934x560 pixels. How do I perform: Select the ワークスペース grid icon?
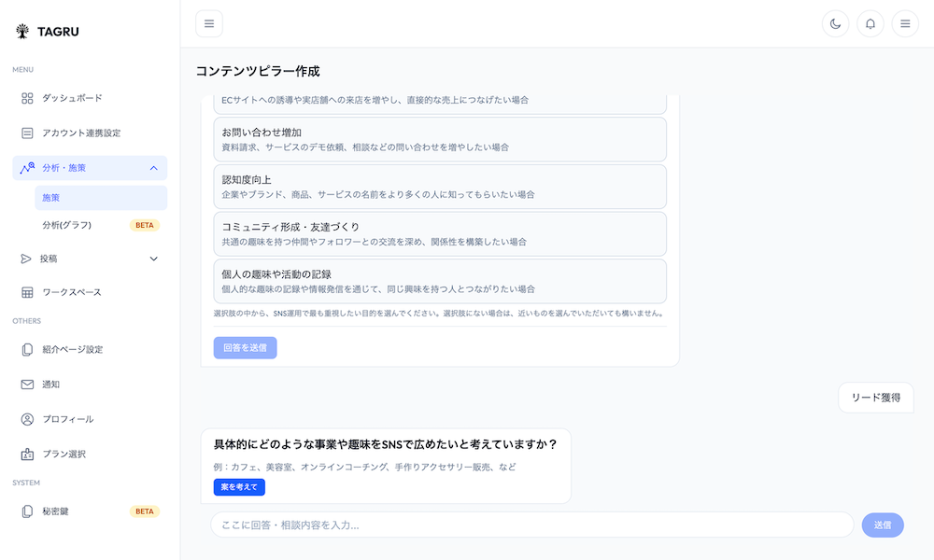coord(27,291)
